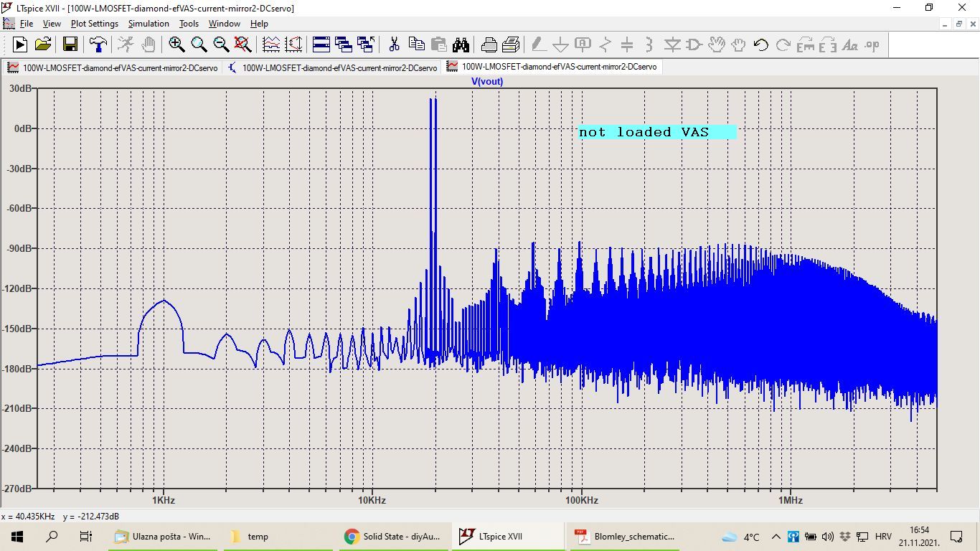Image resolution: width=980 pixels, height=551 pixels.
Task: Switch to the Chrome Solid State window
Action: click(x=393, y=536)
